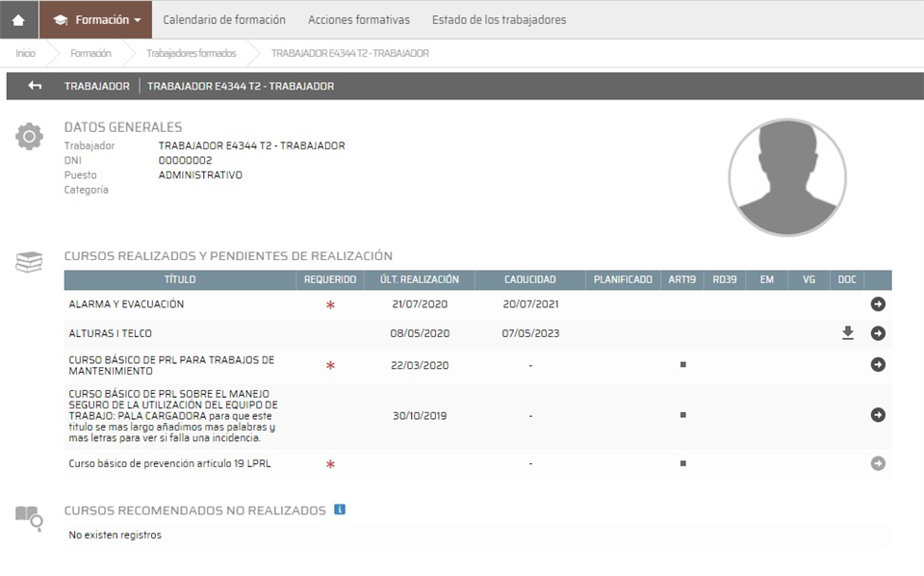Click the worker profile avatar picture
This screenshot has height=576, width=924.
tap(786, 178)
